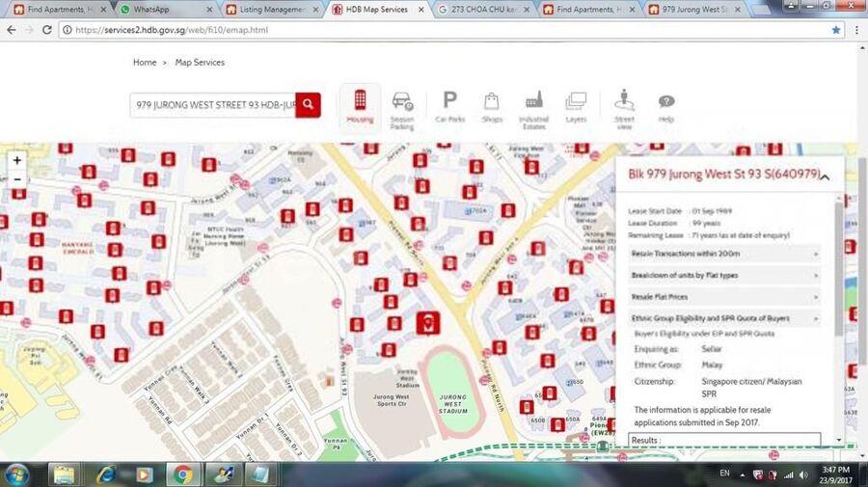Open the Help icon
The image size is (868, 487).
point(665,108)
